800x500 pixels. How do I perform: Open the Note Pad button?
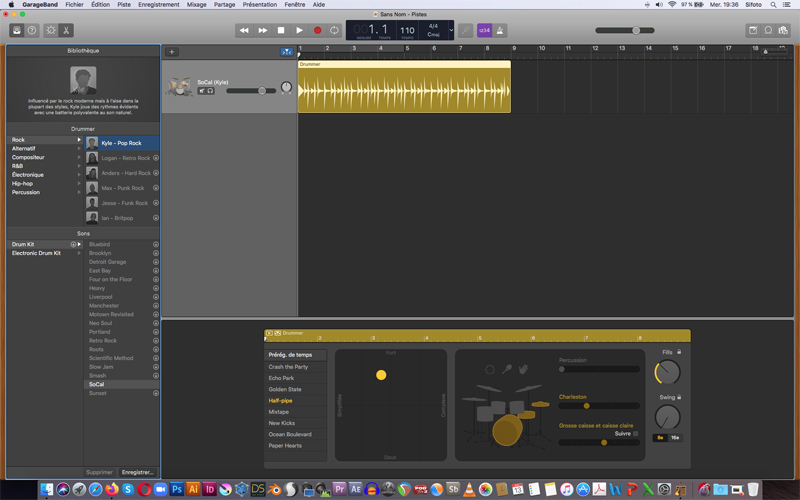753,30
